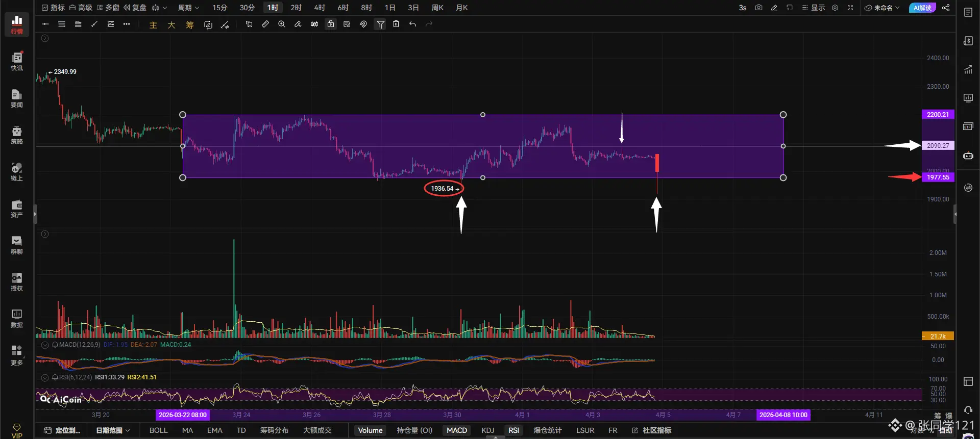980x439 pixels.
Task: Click the trash icon to delete drawings
Action: (x=396, y=24)
